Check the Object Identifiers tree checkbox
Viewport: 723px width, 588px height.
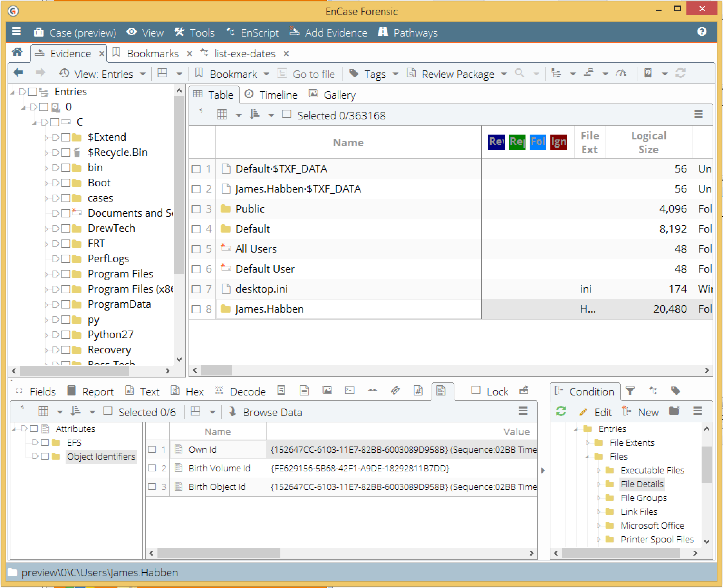[x=45, y=457]
